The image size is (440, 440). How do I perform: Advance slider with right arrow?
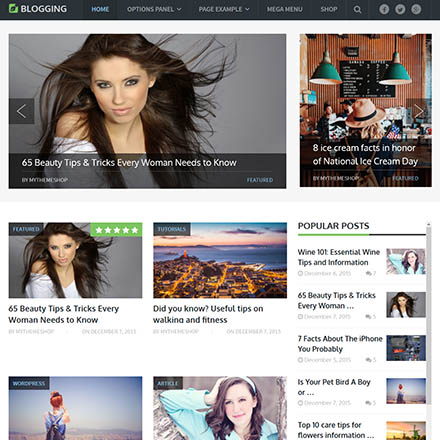coord(419,111)
